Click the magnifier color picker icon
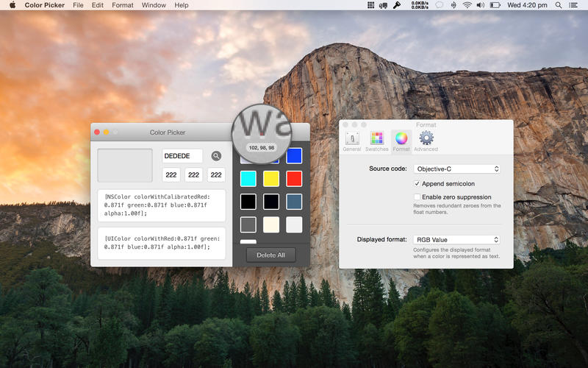Image resolution: width=588 pixels, height=368 pixels. [216, 156]
